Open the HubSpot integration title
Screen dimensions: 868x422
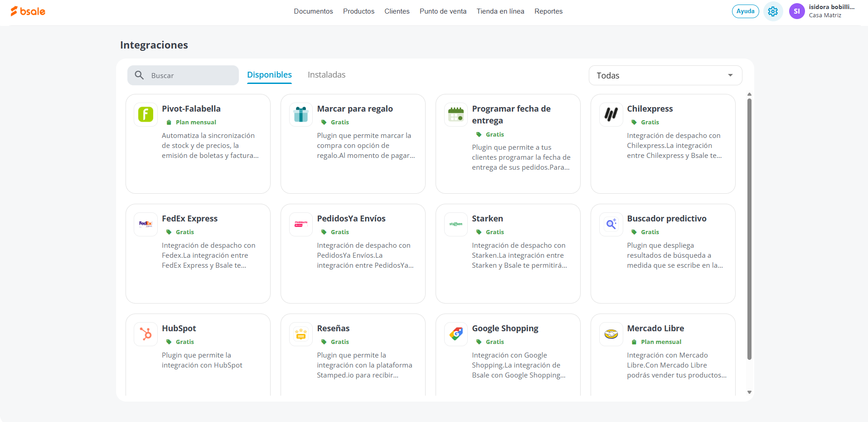(179, 329)
